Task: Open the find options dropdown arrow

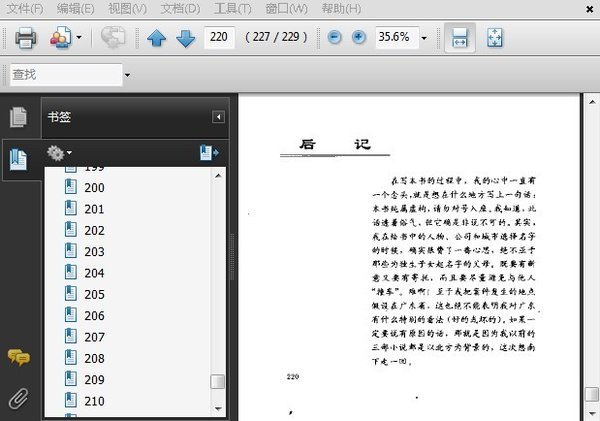Action: pyautogui.click(x=127, y=75)
